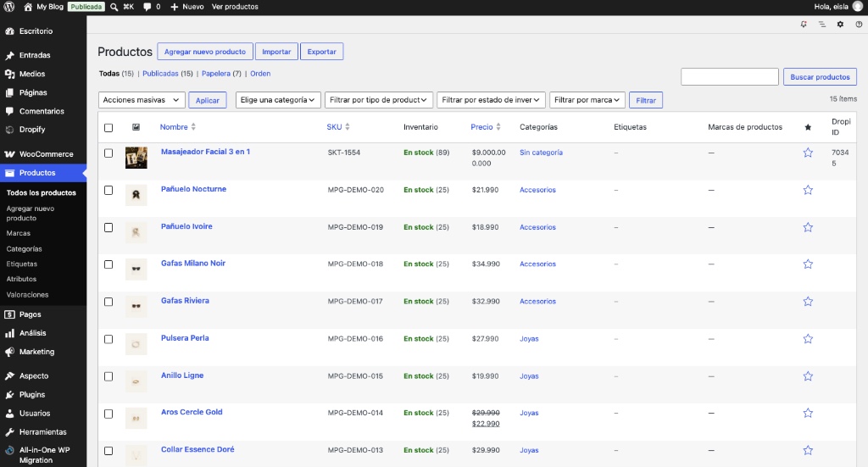This screenshot has width=868, height=467.
Task: Click the Buscar productos button
Action: click(x=820, y=77)
